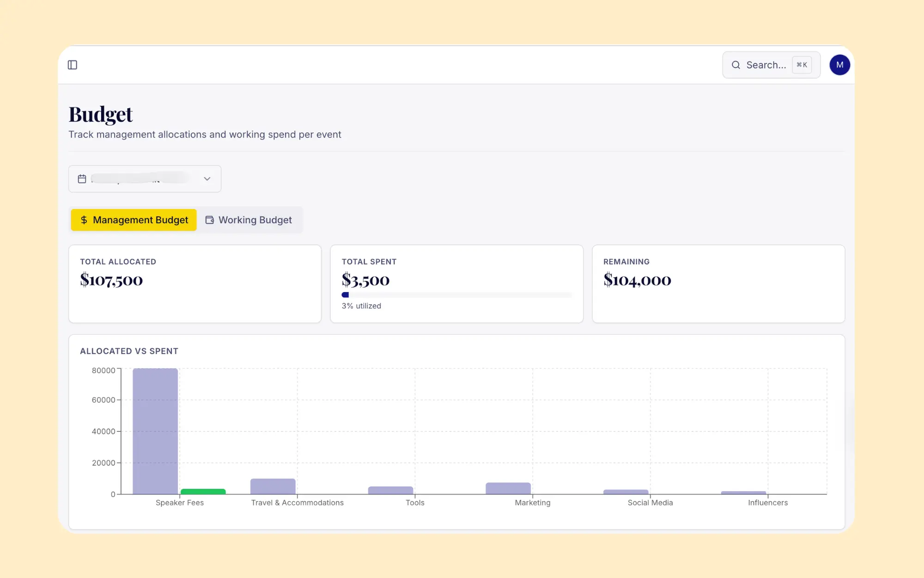The width and height of the screenshot is (924, 578).
Task: Click the Tools allocated bar
Action: pyautogui.click(x=390, y=490)
